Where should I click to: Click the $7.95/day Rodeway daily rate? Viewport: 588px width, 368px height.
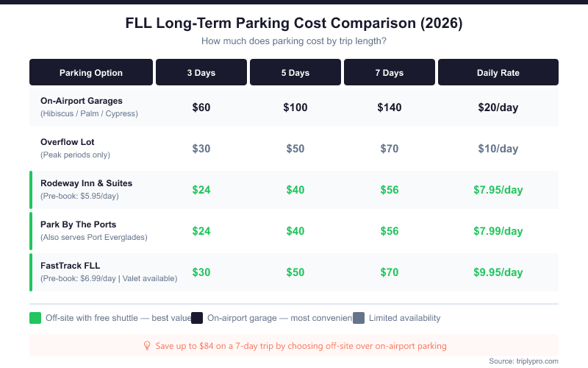[x=498, y=190]
